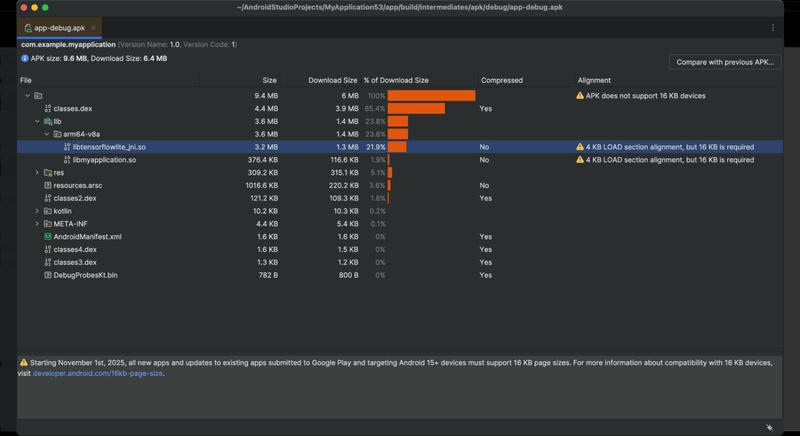Select the DebugProbesKt.bin row
The height and width of the screenshot is (436, 800).
pos(400,275)
